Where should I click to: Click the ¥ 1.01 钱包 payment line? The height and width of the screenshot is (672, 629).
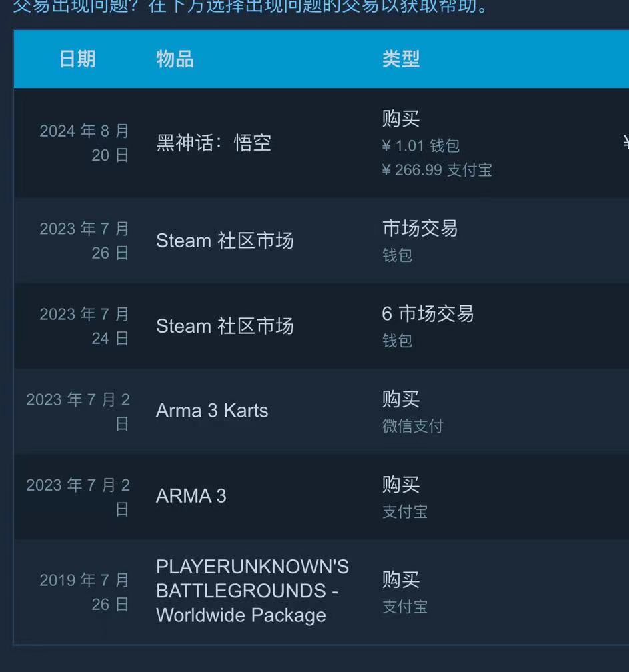coord(421,146)
